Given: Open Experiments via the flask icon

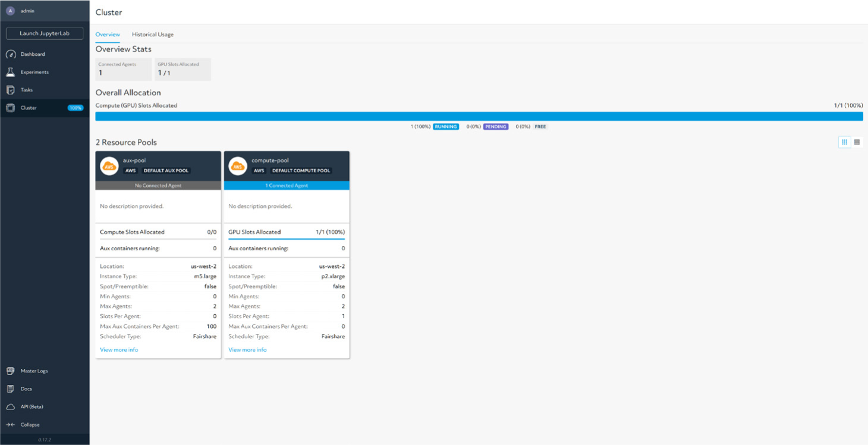Looking at the screenshot, I should click(x=10, y=72).
